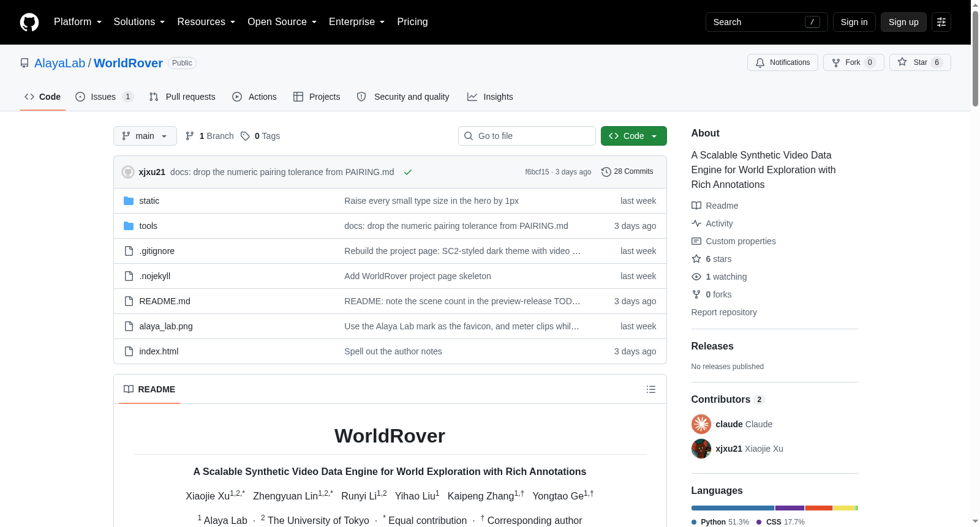Select the tag icon beside 0 Tags

pyautogui.click(x=245, y=136)
